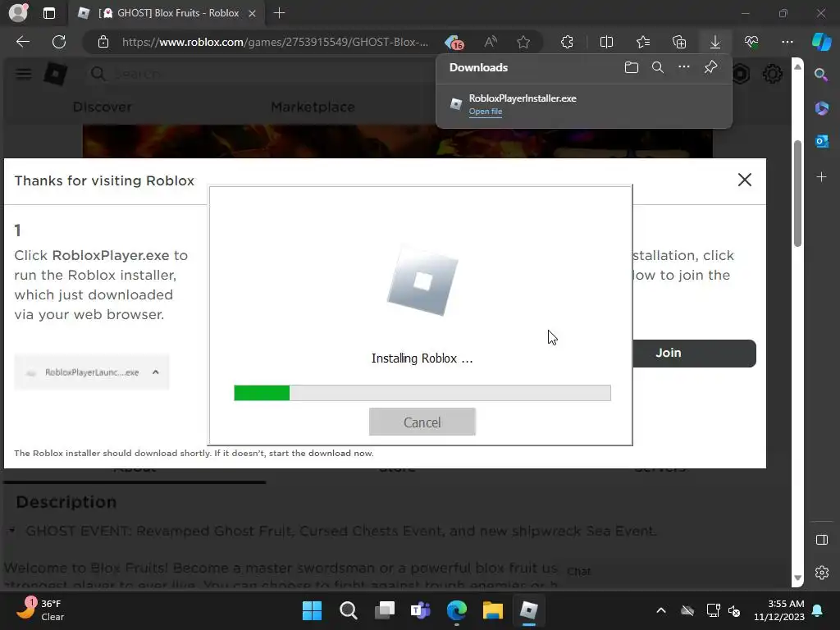Open File Explorer from taskbar
Image resolution: width=840 pixels, height=630 pixels.
point(492,610)
